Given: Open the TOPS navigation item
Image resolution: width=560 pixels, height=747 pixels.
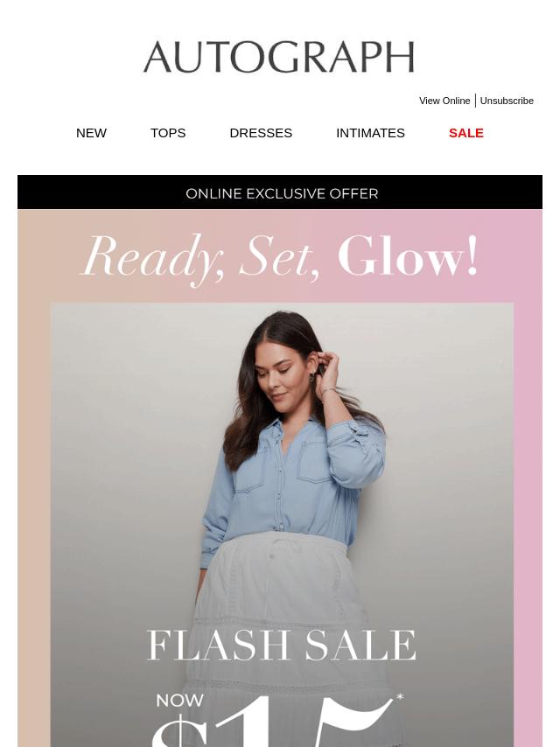Looking at the screenshot, I should pos(168,133).
